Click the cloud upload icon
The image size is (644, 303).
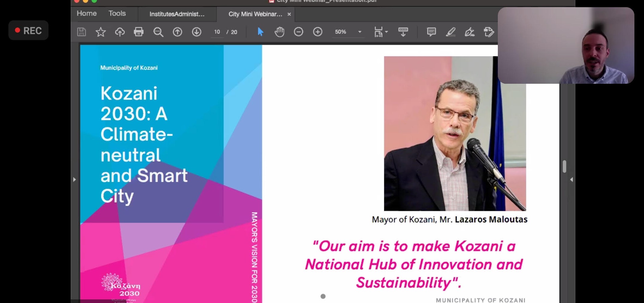click(x=120, y=32)
